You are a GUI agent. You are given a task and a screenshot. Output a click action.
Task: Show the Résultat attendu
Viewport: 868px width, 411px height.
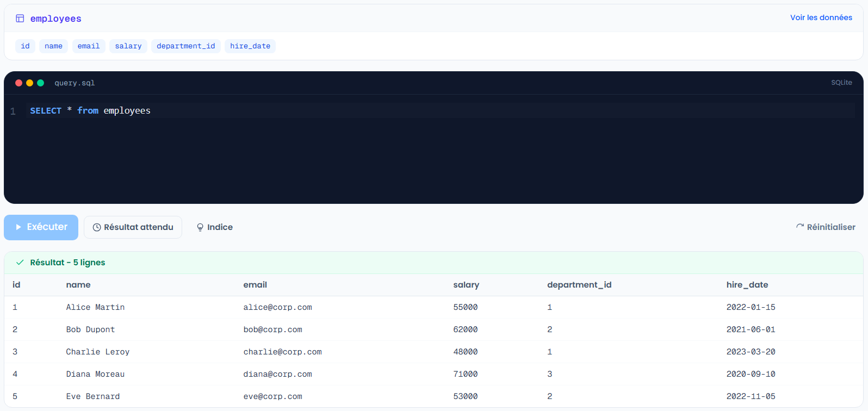(133, 227)
